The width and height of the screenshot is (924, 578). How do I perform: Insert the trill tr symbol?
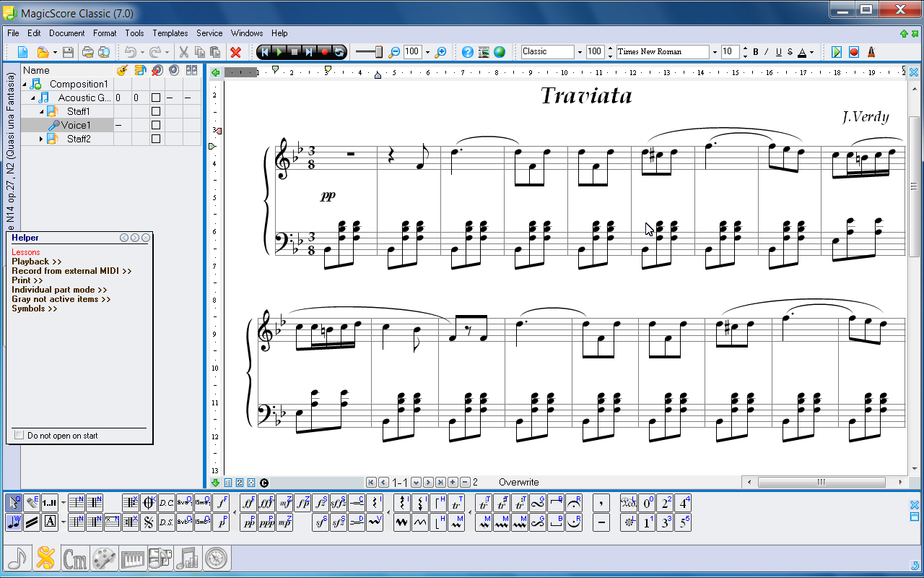(x=456, y=503)
